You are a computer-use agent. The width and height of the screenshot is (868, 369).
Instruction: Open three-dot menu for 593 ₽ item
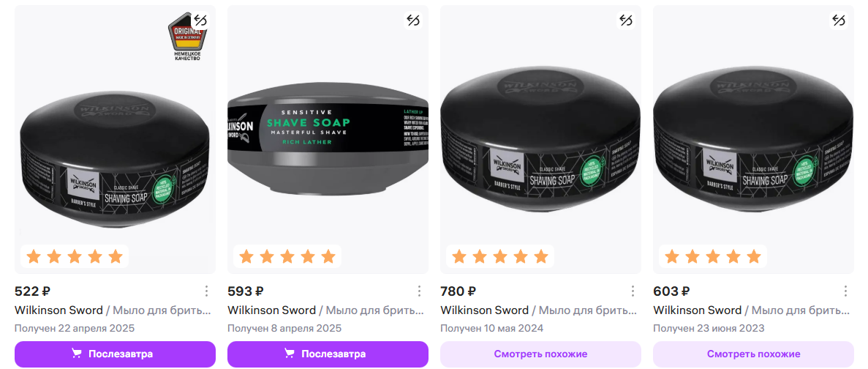pyautogui.click(x=419, y=291)
